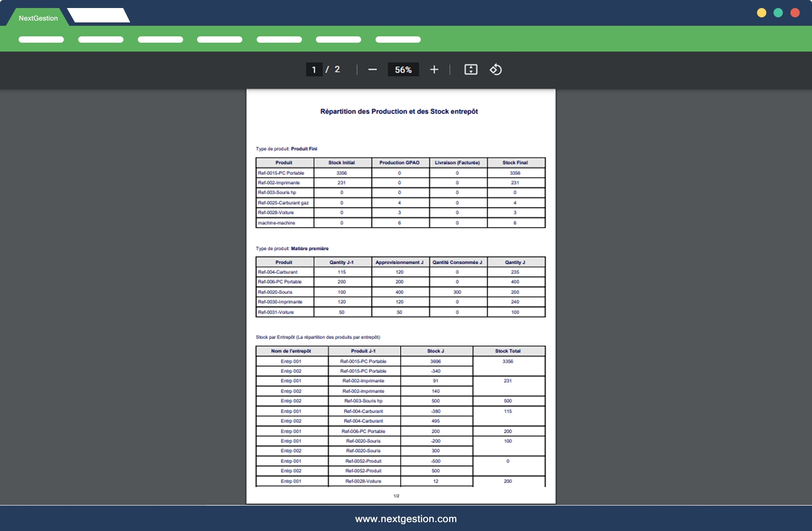This screenshot has width=812, height=531.
Task: Click the yellow window circle button
Action: (761, 13)
